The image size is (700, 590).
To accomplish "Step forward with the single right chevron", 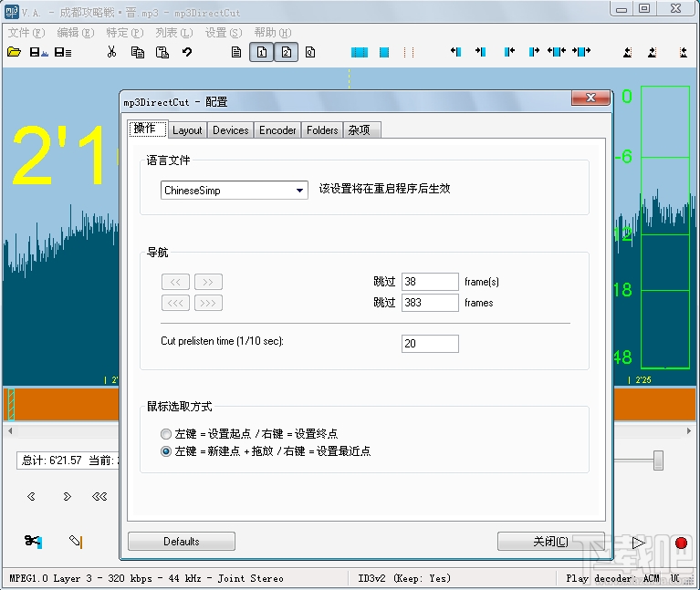I will click(67, 496).
